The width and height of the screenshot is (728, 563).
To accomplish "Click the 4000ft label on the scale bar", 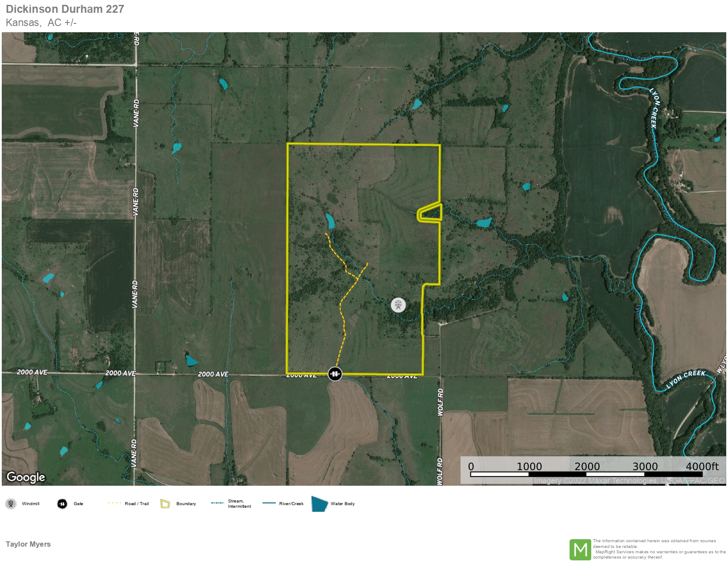I will 702,466.
